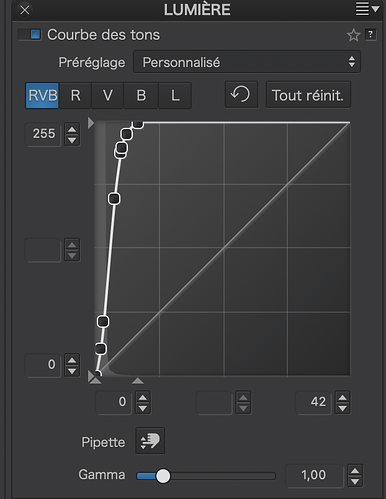Image resolution: width=386 pixels, height=499 pixels.
Task: Open help with the question mark icon
Action: coord(371,35)
